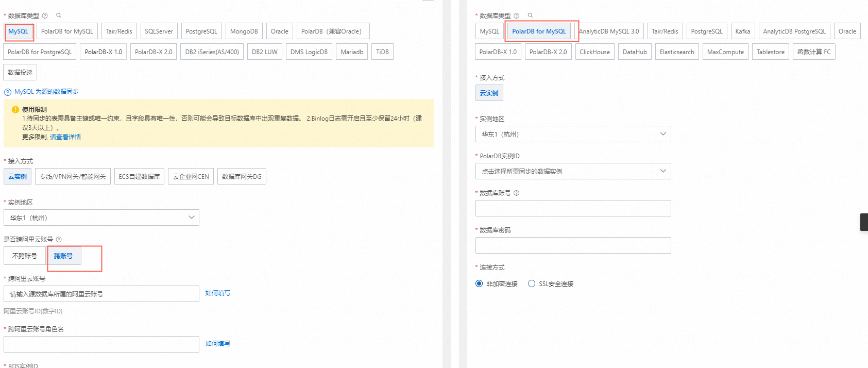Choose Tair/Redis in the left panel
The height and width of the screenshot is (368, 868).
tap(119, 31)
